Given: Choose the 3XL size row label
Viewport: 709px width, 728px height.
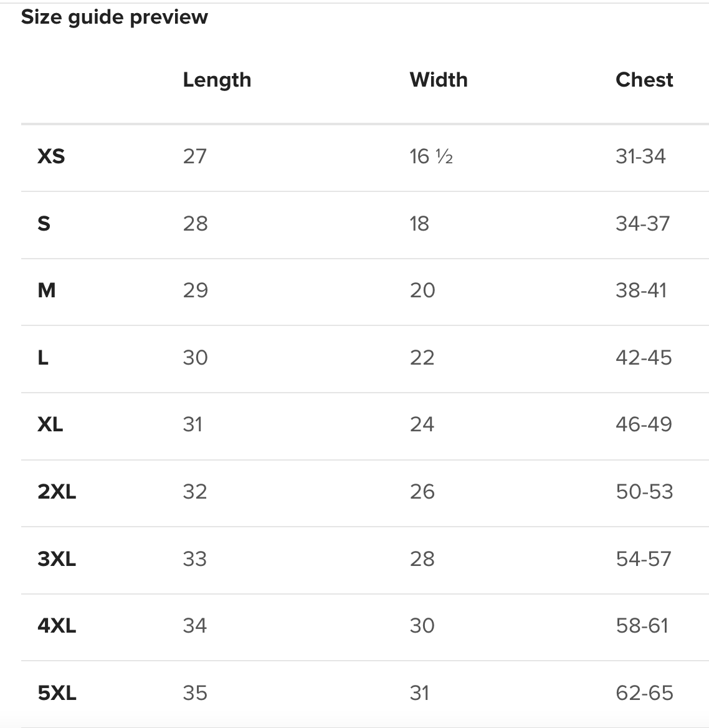Looking at the screenshot, I should (57, 559).
